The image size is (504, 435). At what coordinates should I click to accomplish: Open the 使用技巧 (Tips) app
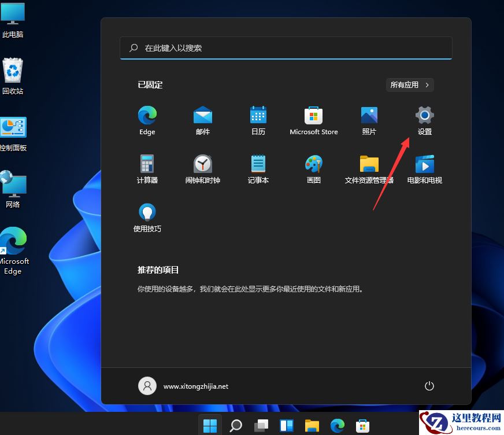click(x=147, y=217)
